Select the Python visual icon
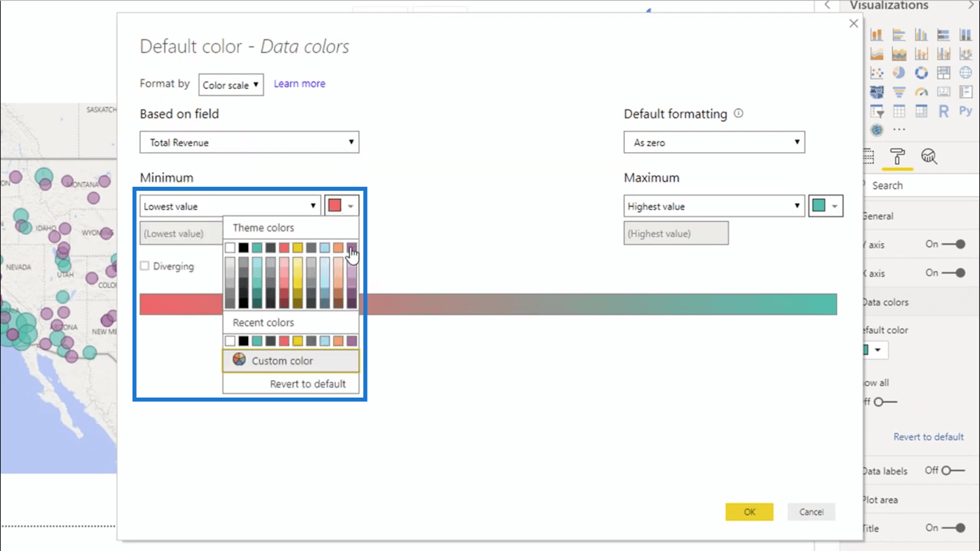The image size is (980, 551). tap(965, 111)
